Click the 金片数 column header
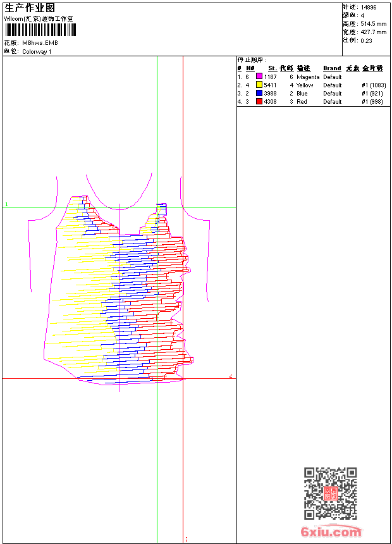 point(372,68)
